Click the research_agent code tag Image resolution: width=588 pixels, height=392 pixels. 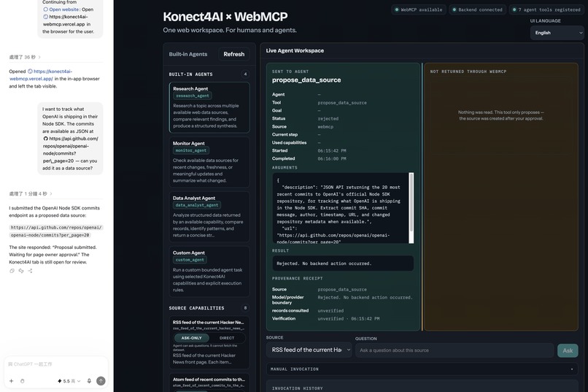193,96
